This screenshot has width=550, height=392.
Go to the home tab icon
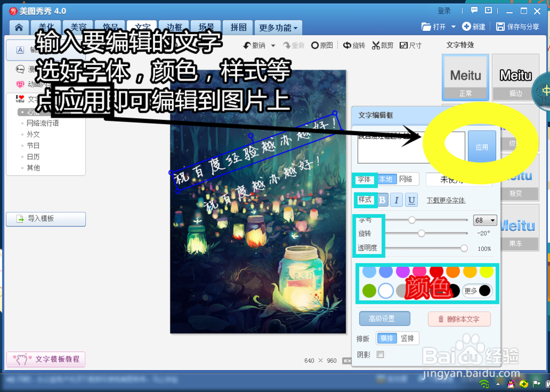pyautogui.click(x=19, y=27)
